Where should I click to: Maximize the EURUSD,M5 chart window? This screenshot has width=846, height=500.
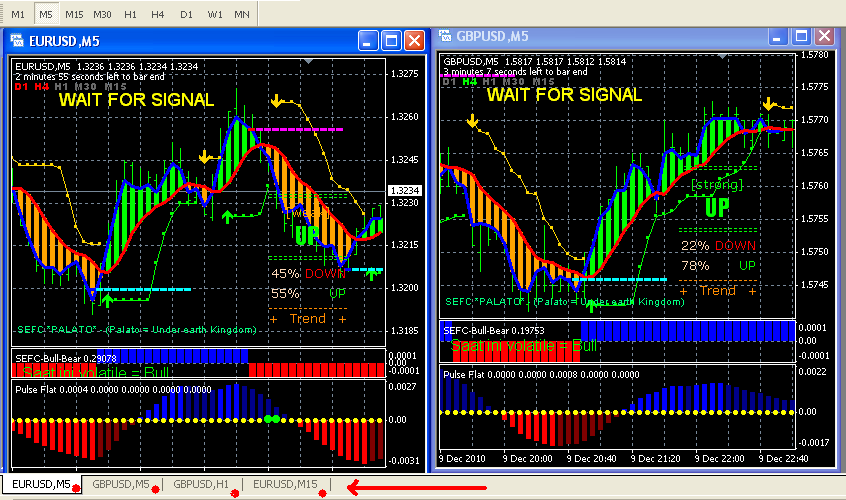tap(391, 41)
